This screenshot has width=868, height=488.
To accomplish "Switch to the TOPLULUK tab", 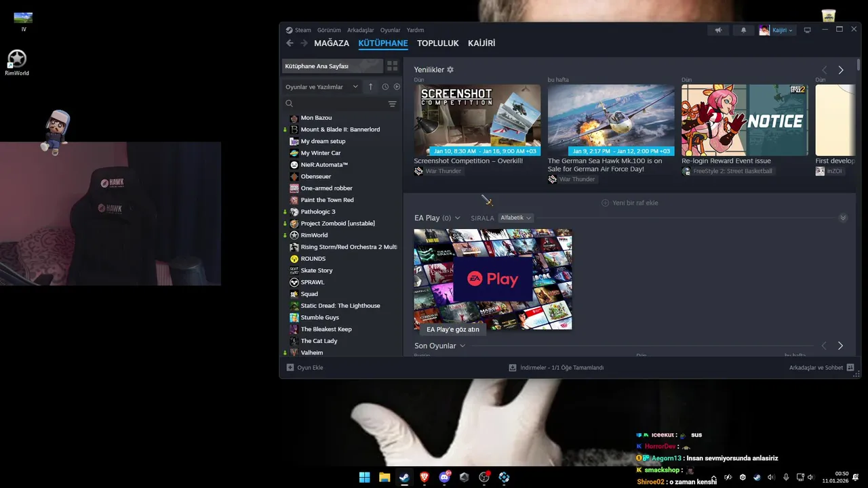I will coord(438,43).
